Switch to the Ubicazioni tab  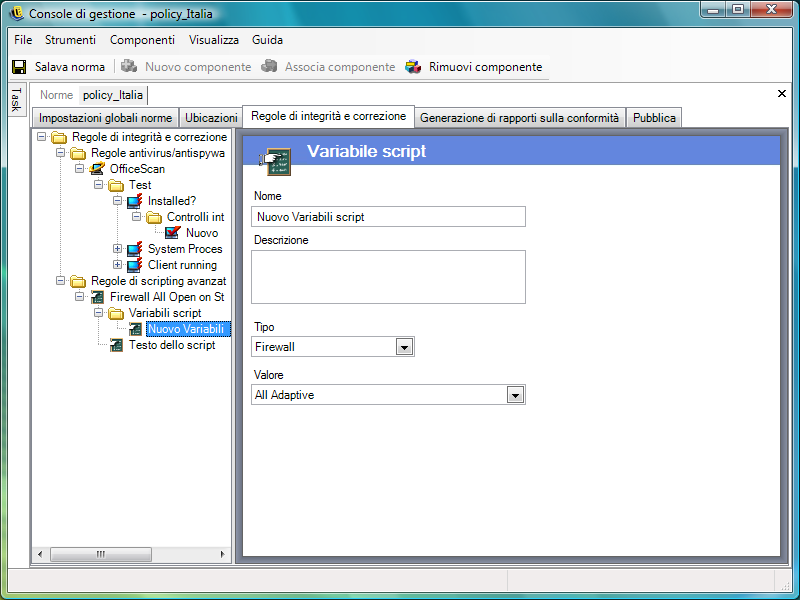[x=211, y=118]
